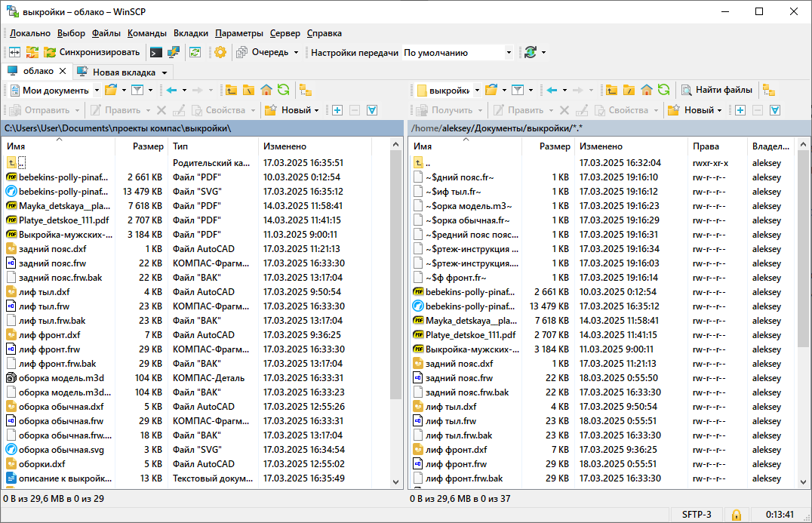Viewport: 812px width, 523px height.
Task: Go to local home directory icon
Action: [x=266, y=90]
